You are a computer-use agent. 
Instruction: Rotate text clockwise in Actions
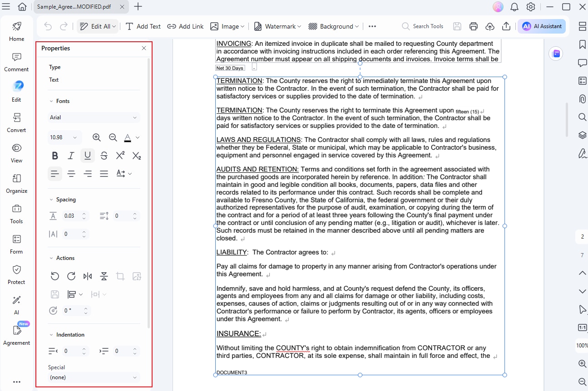click(x=71, y=276)
